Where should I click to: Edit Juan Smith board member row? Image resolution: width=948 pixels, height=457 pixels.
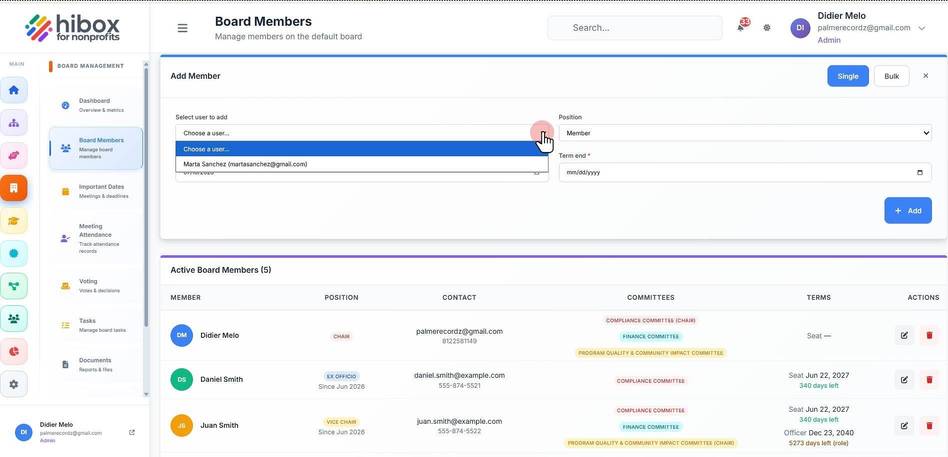tap(904, 426)
